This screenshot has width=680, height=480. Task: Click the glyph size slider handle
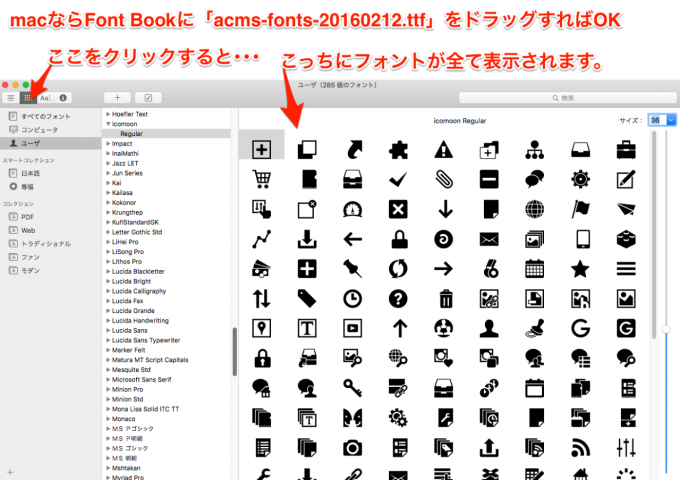[x=666, y=327]
